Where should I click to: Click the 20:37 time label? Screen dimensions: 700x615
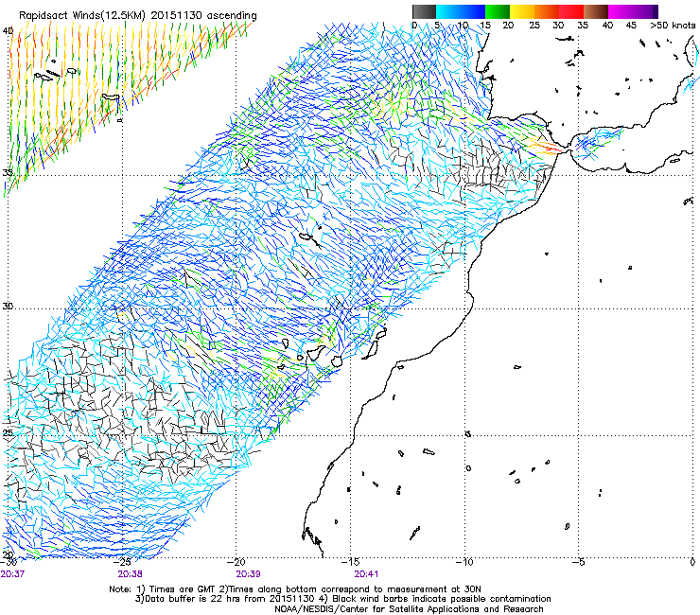click(12, 574)
